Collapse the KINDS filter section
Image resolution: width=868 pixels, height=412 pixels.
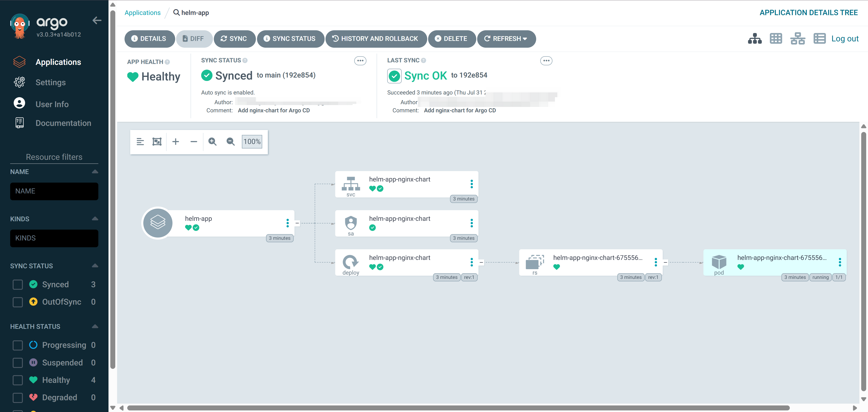[x=95, y=219]
